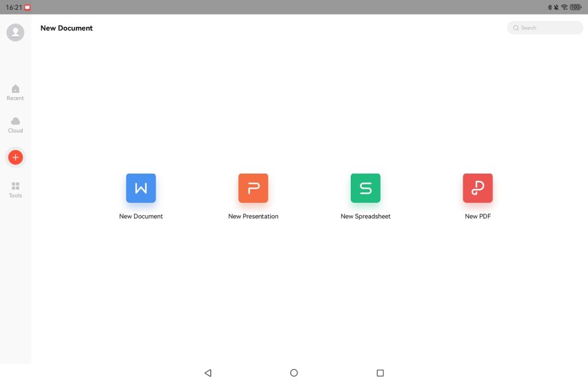This screenshot has width=588, height=382.
Task: Start a New Presentation via P icon
Action: click(x=253, y=188)
